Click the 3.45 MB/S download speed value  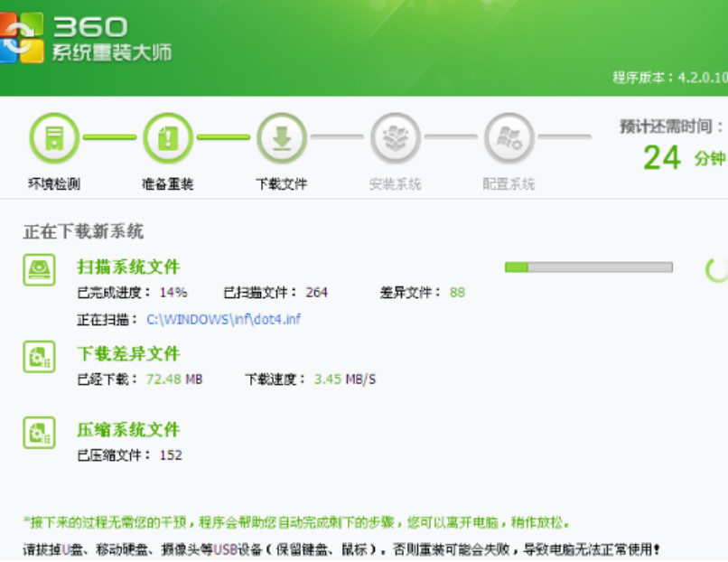[345, 379]
